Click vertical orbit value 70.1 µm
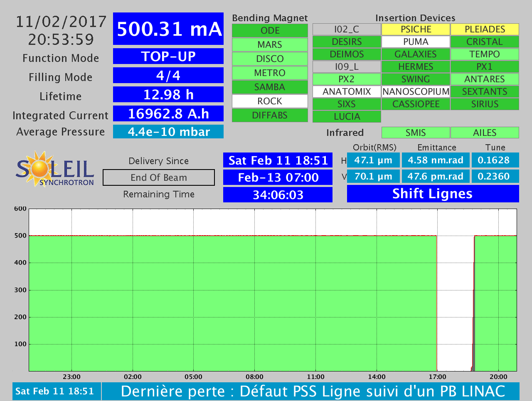 [x=373, y=176]
